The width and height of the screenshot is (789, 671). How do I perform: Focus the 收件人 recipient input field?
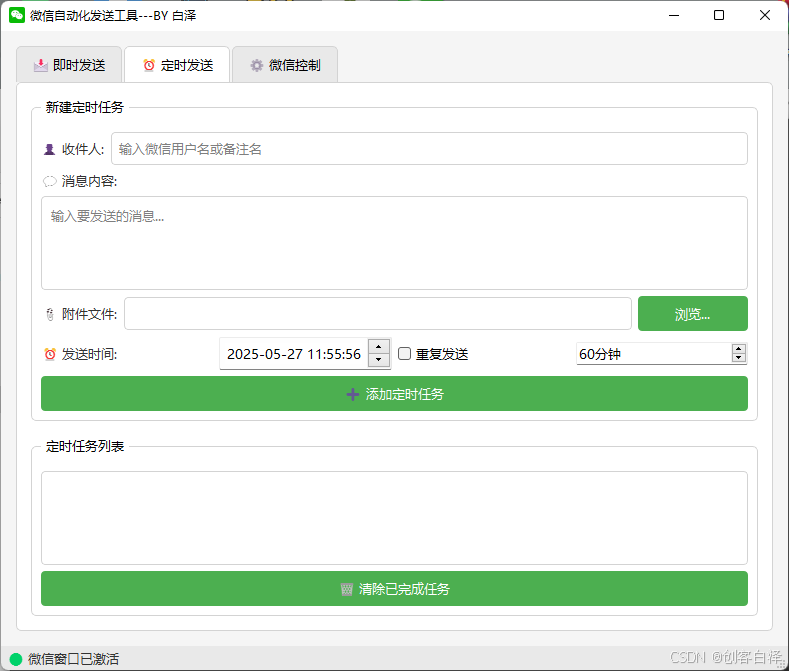click(x=429, y=148)
